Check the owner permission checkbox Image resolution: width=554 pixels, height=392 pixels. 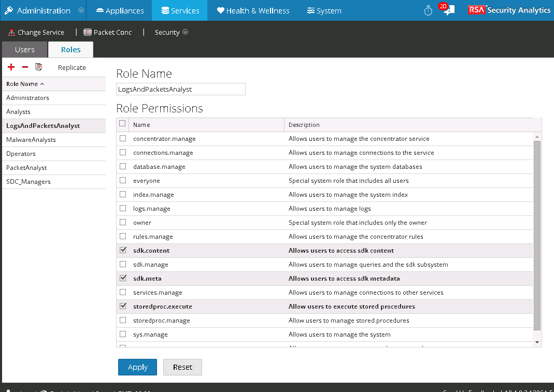coord(123,222)
